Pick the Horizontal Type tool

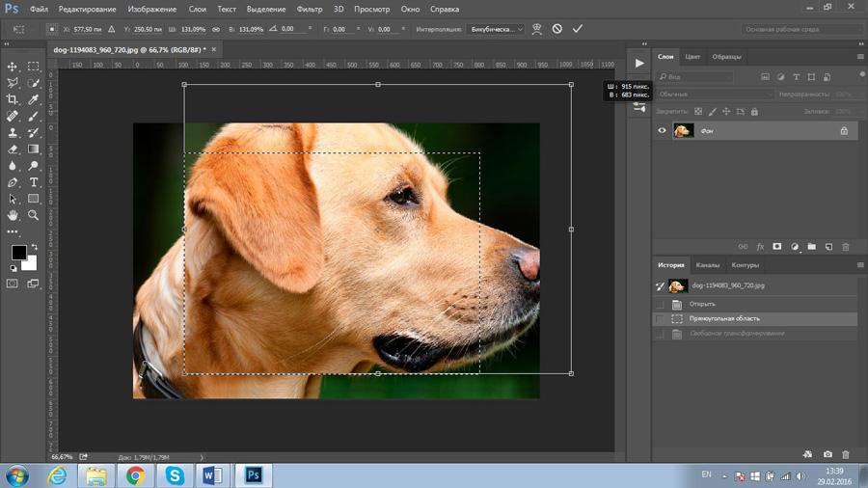pyautogui.click(x=34, y=182)
